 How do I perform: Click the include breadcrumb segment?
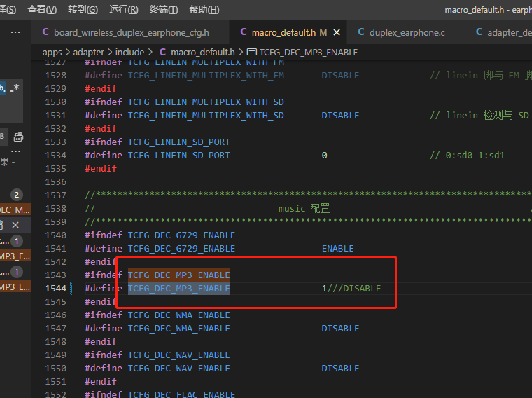point(129,53)
